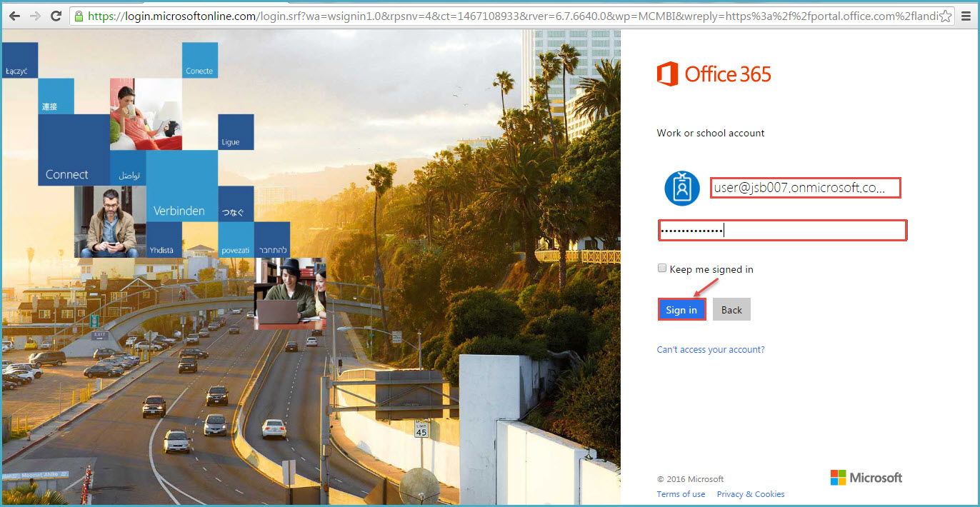Screen dimensions: 980x507
Task: Open the Privacy & Cookies link
Action: [751, 494]
